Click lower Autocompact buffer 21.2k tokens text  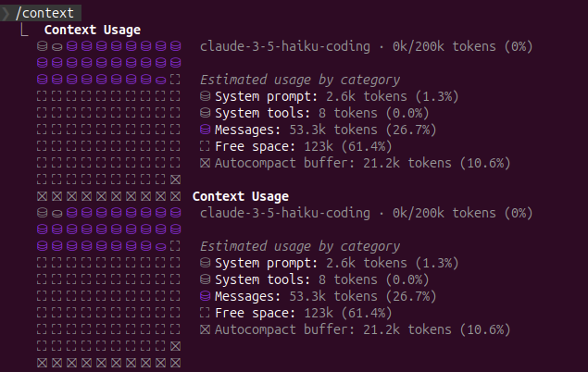362,329
